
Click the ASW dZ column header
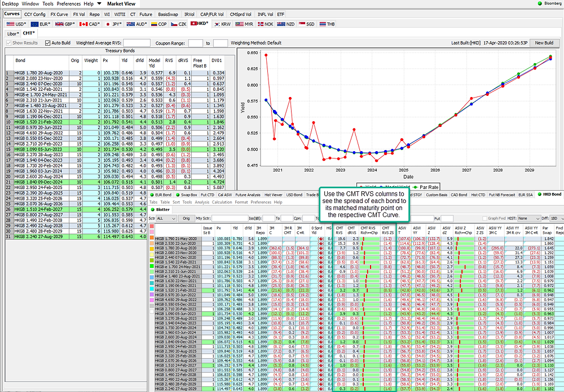click(x=446, y=230)
